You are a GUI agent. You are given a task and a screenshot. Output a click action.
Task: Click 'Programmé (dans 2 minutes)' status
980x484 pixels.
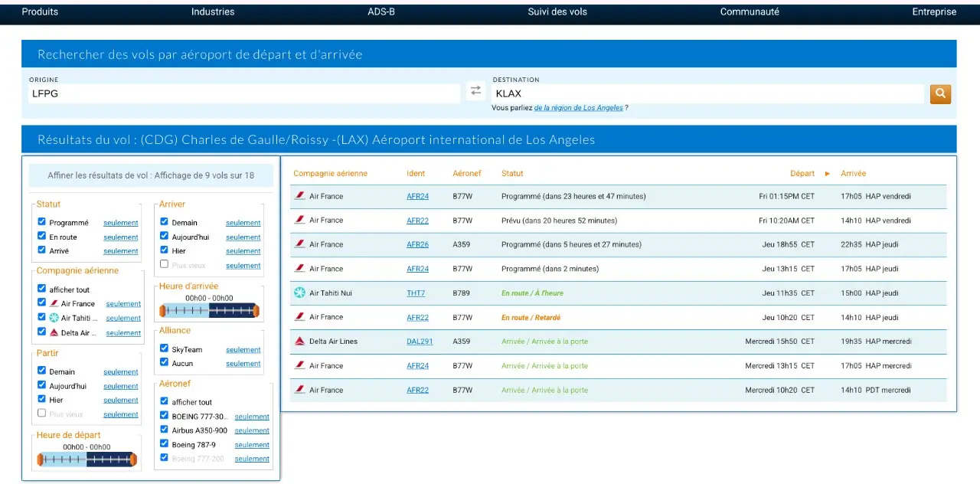[x=550, y=269]
